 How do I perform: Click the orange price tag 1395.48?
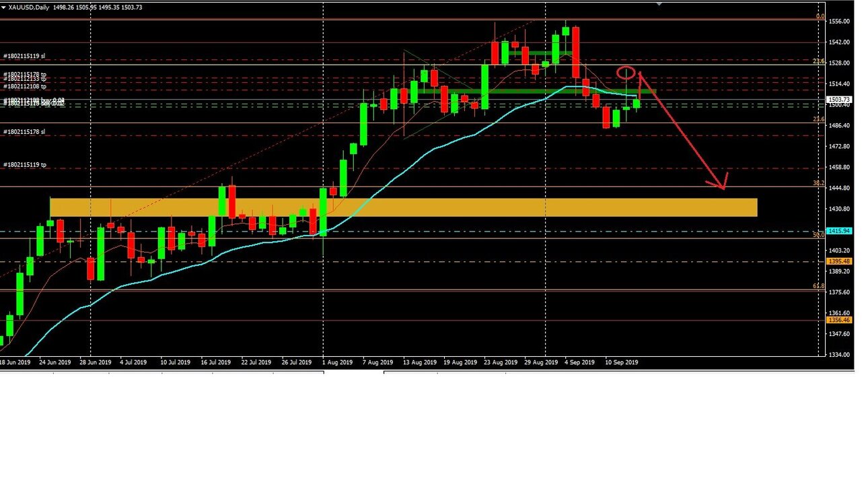pos(840,261)
